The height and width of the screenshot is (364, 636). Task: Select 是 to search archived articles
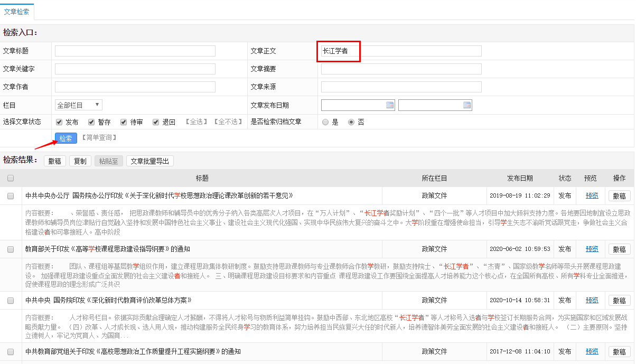coord(326,122)
